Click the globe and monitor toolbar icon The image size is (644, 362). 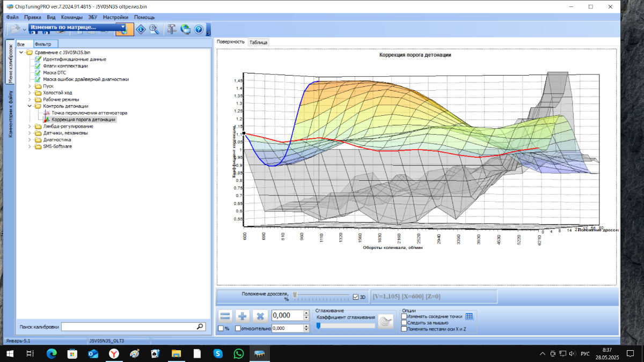click(x=185, y=29)
